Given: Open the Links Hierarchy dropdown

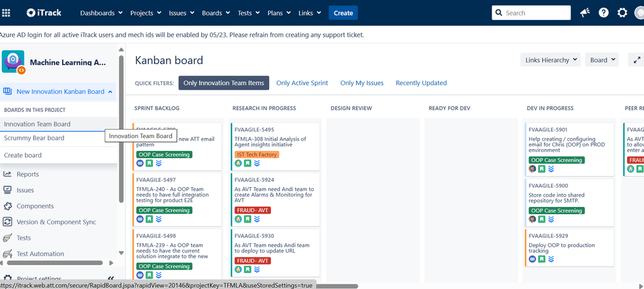Looking at the screenshot, I should (550, 60).
